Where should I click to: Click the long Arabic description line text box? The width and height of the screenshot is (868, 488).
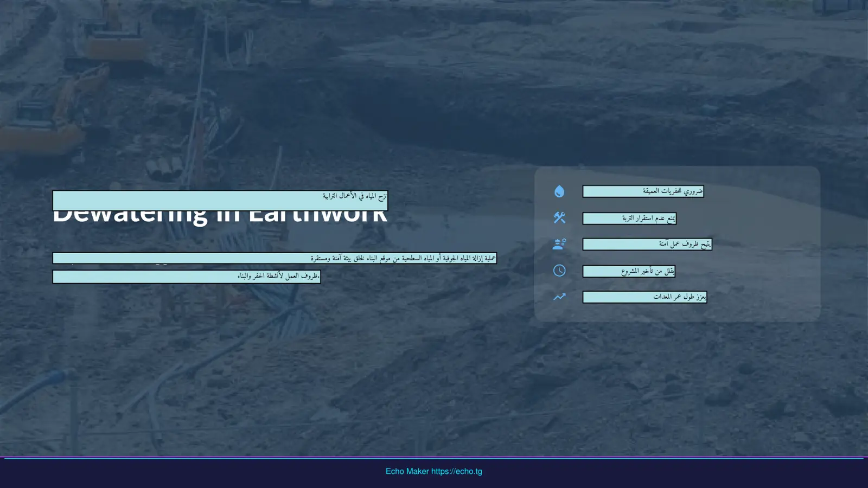[x=275, y=258]
